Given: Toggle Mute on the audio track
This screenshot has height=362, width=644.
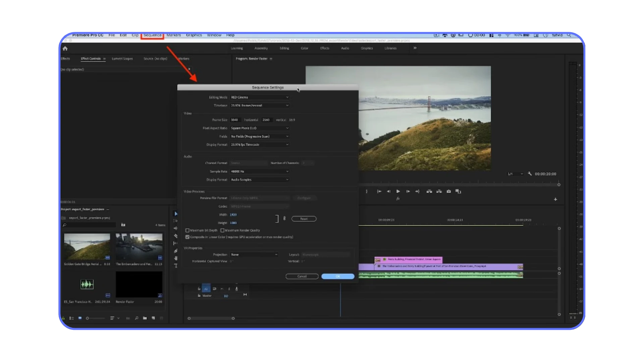Looking at the screenshot, I should (222, 289).
